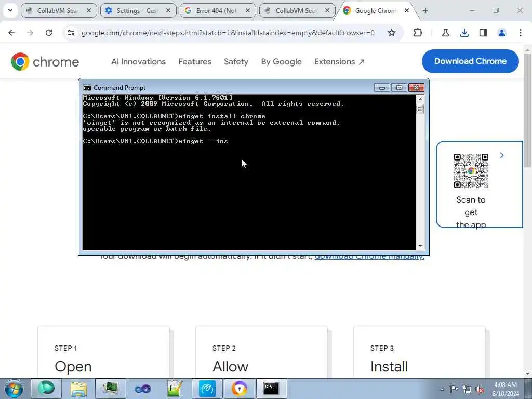Viewport: 532px width, 399px height.
Task: Open the By Google menu item
Action: pos(281,61)
